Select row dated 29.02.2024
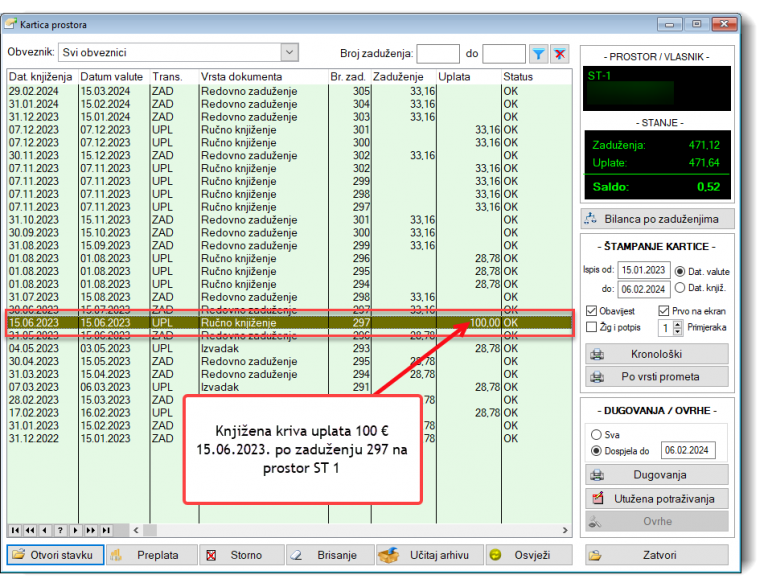 tap(289, 91)
